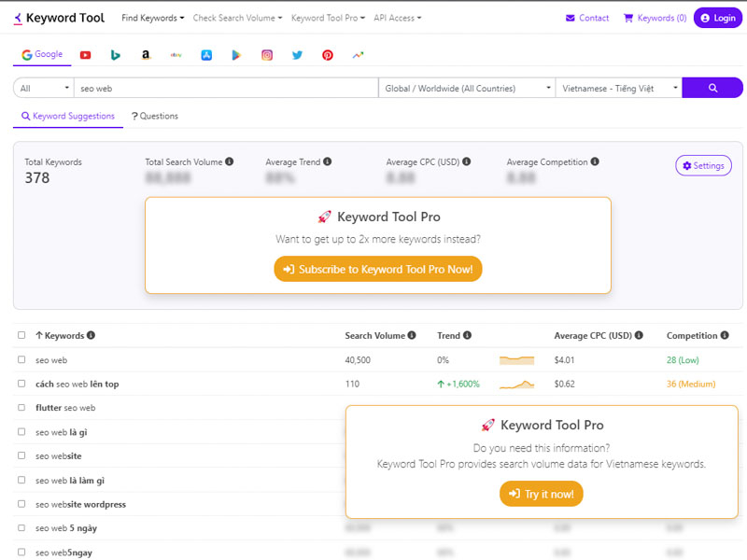747x560 pixels.
Task: Open the Settings button
Action: pos(703,166)
